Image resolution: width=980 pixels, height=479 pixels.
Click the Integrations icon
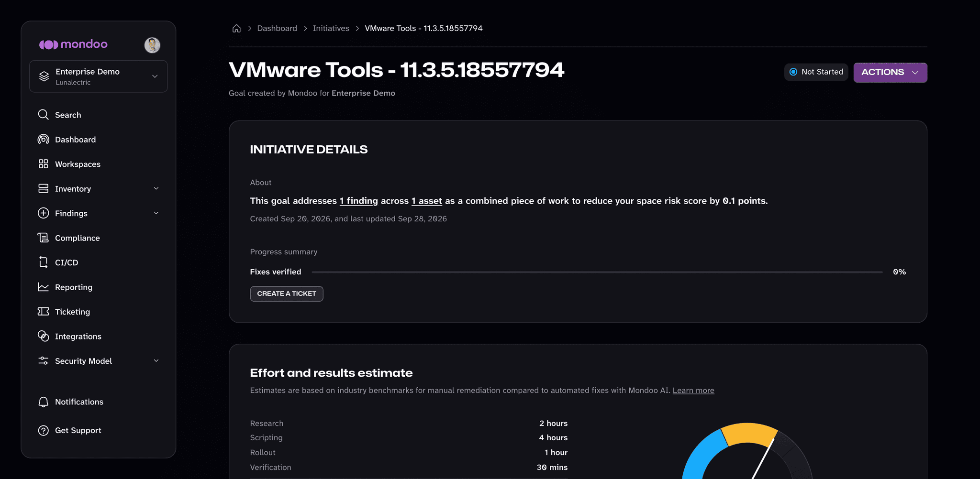(44, 336)
